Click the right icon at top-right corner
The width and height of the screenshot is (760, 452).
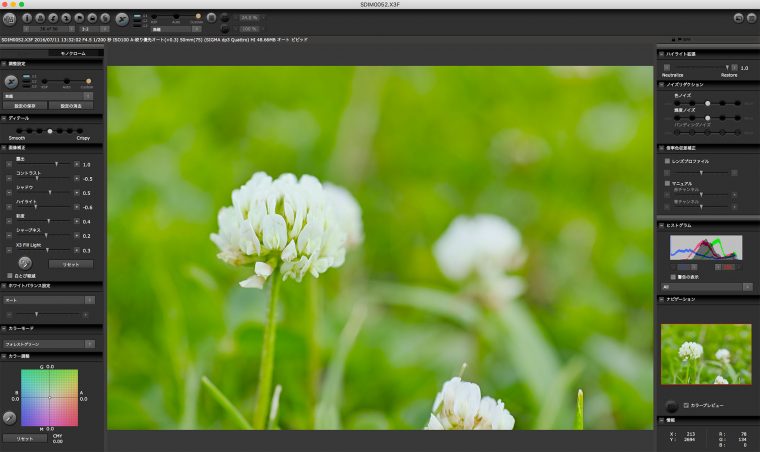(751, 18)
